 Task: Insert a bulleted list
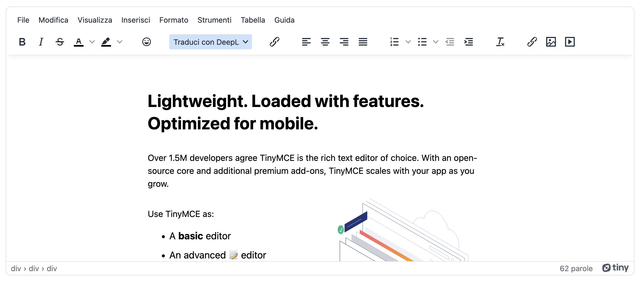tap(422, 42)
